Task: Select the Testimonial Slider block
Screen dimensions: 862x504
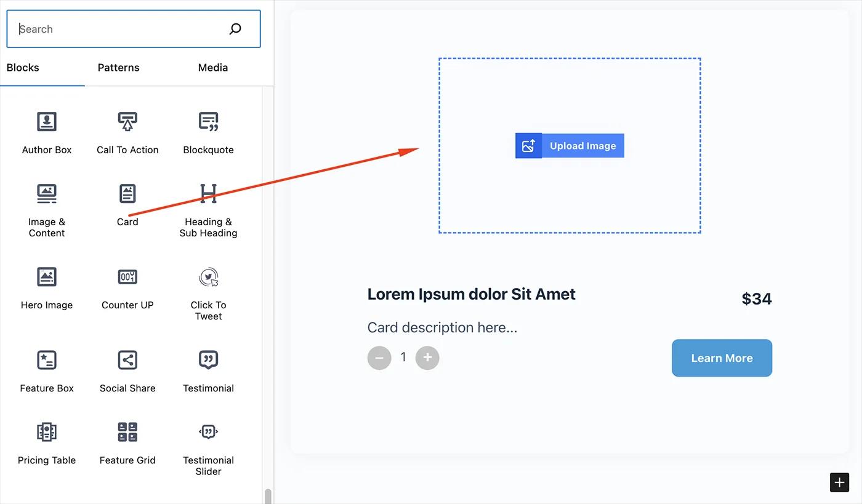Action: (x=208, y=447)
